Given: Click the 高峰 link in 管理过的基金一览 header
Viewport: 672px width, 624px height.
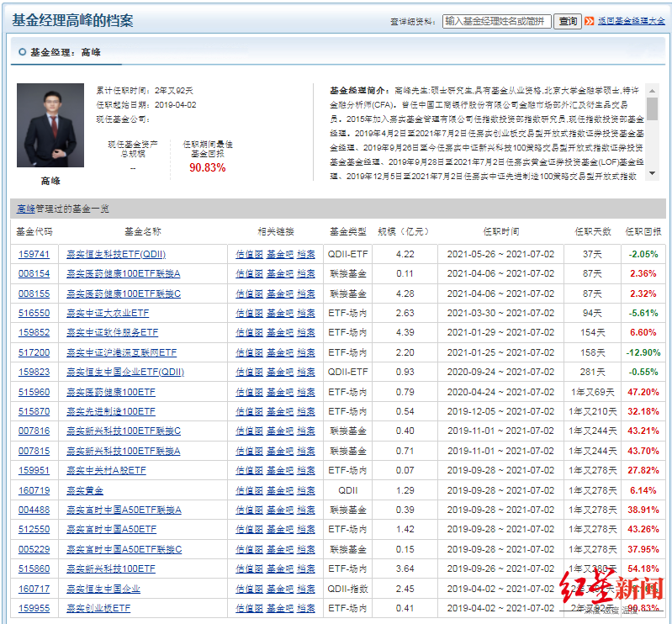Looking at the screenshot, I should pyautogui.click(x=26, y=209).
